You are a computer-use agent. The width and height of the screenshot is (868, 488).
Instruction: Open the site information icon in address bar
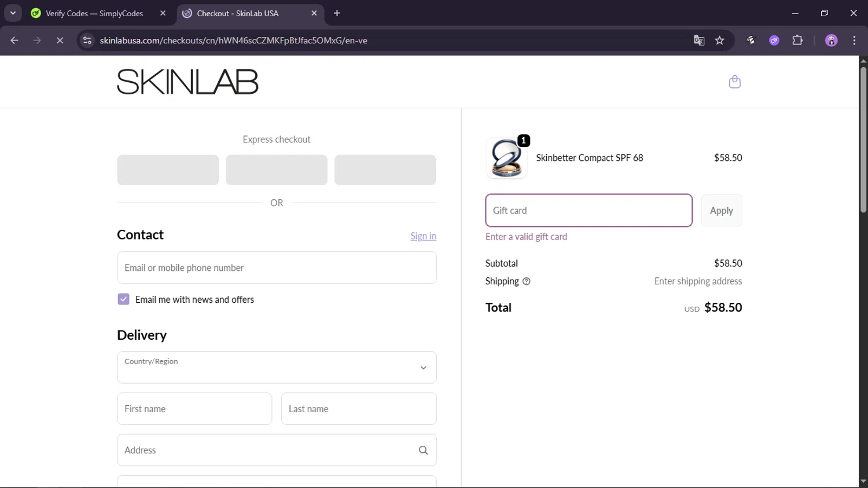click(87, 41)
